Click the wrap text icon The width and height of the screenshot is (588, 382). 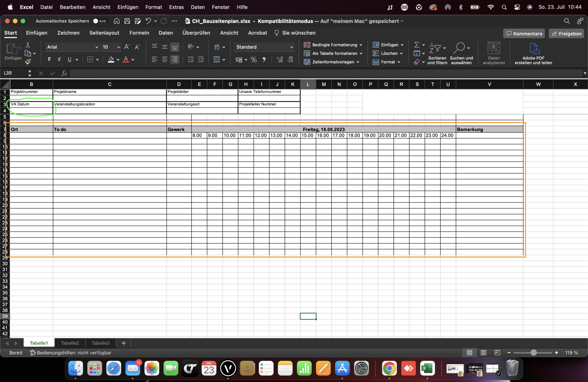coord(217,47)
